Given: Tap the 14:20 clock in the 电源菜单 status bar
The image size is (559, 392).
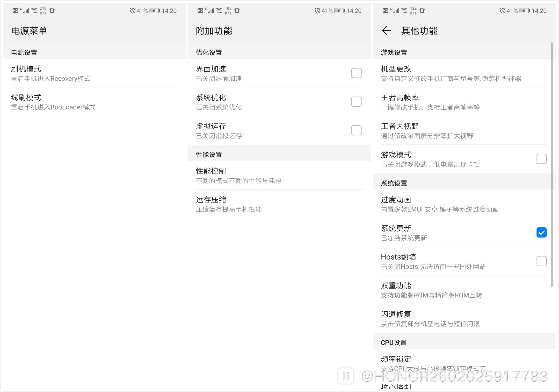Looking at the screenshot, I should tap(169, 11).
